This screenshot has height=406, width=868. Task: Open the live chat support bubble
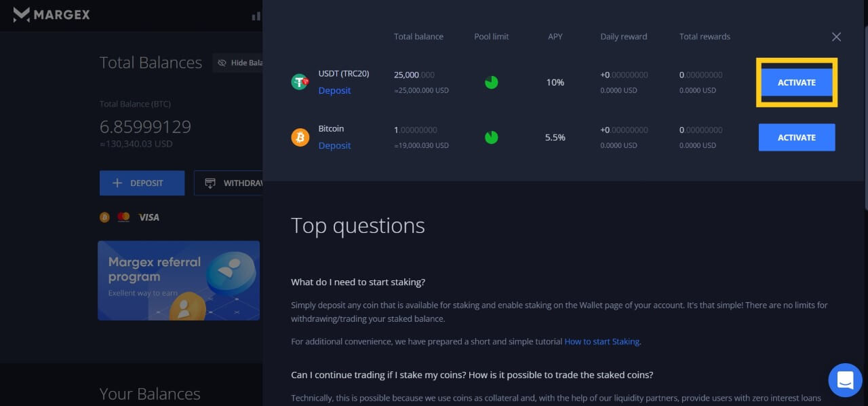[x=845, y=380]
